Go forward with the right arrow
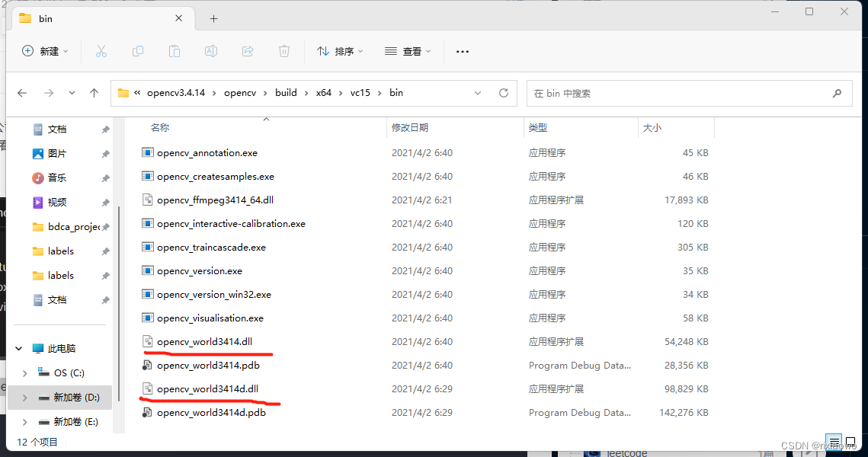The width and height of the screenshot is (868, 457). tap(49, 93)
